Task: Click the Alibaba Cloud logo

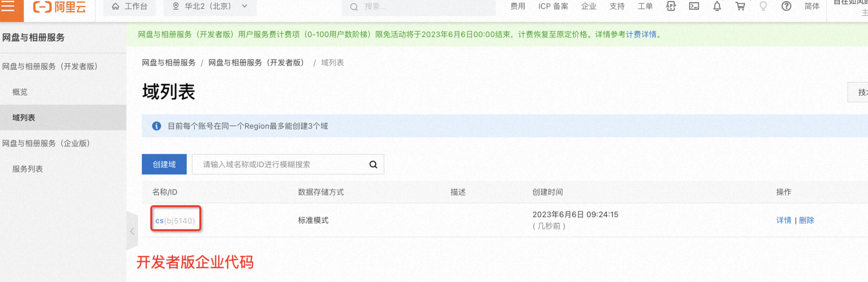Action: tap(59, 7)
